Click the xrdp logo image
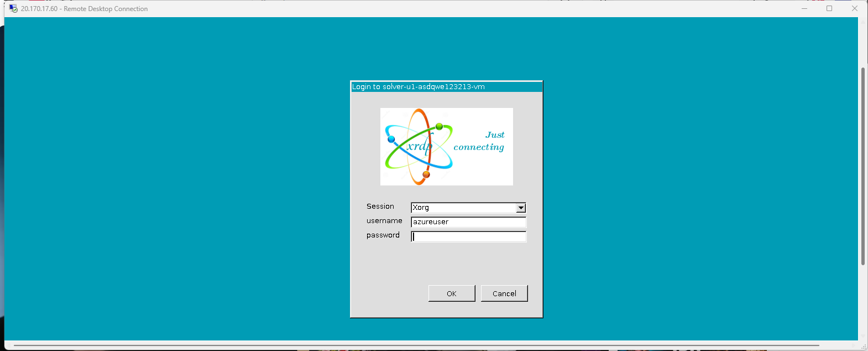 (x=447, y=147)
